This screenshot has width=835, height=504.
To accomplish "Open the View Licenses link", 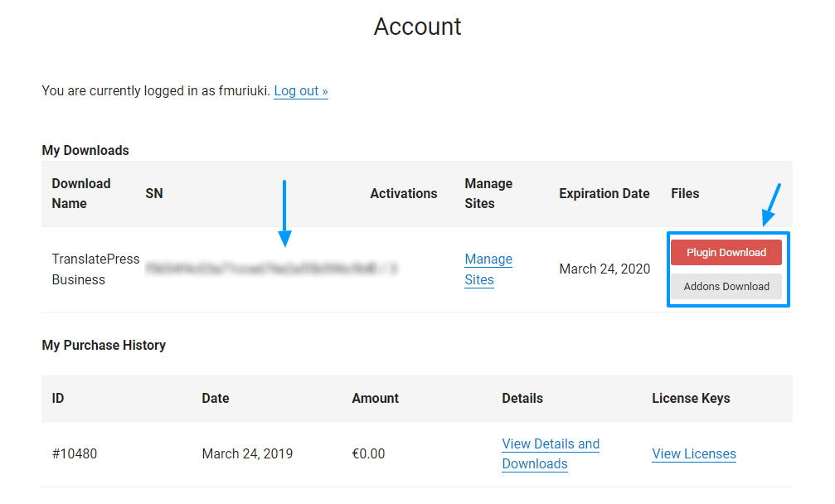I will pyautogui.click(x=694, y=454).
